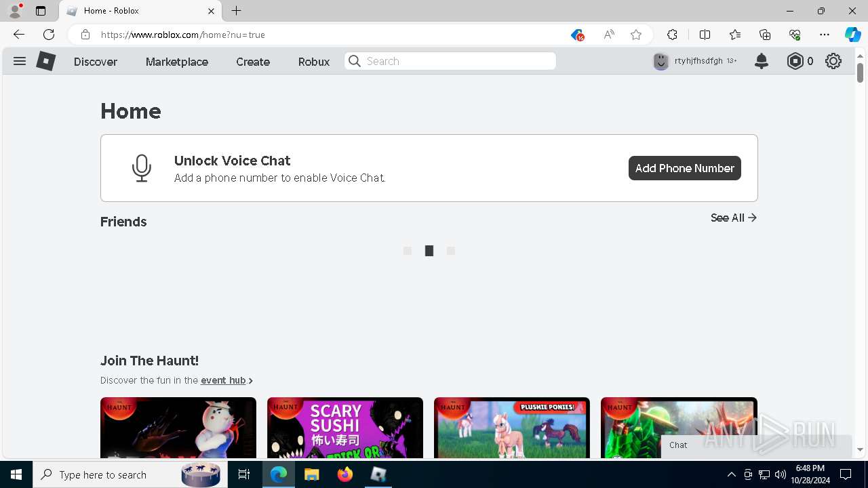This screenshot has height=488, width=868.
Task: Open a new browser tab
Action: pos(236,11)
